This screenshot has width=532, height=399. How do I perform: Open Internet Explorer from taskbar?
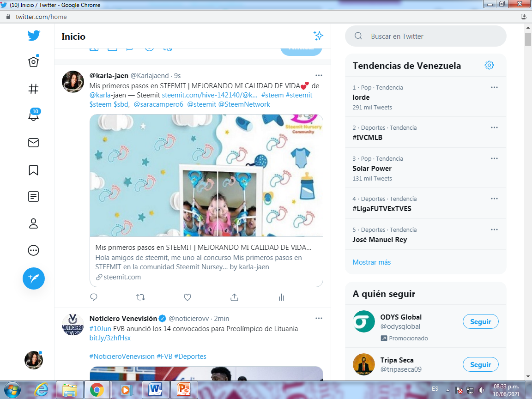[41, 390]
